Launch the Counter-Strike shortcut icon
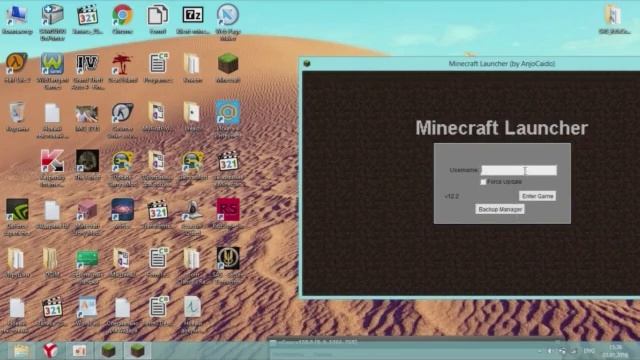The width and height of the screenshot is (640, 360). click(x=122, y=112)
